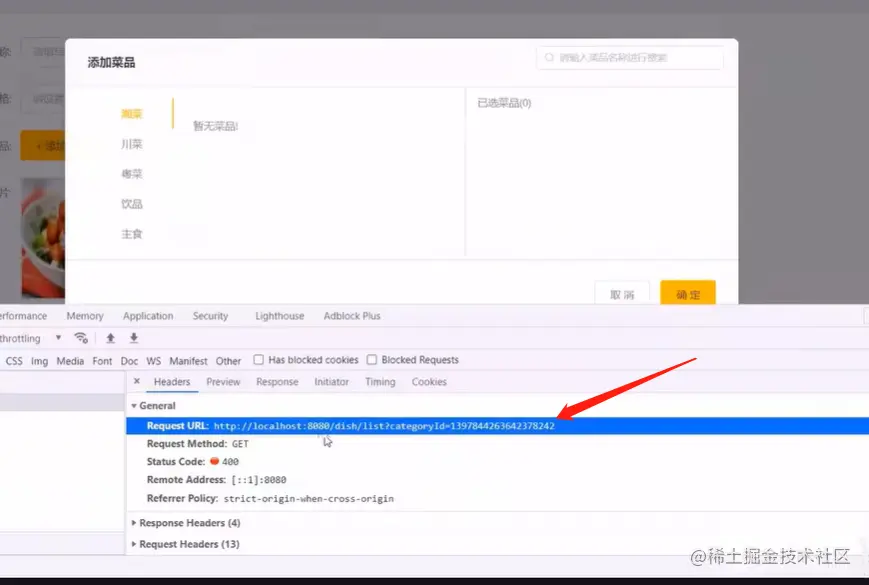This screenshot has height=585, width=869.
Task: Select the 主食 category
Action: 132,234
